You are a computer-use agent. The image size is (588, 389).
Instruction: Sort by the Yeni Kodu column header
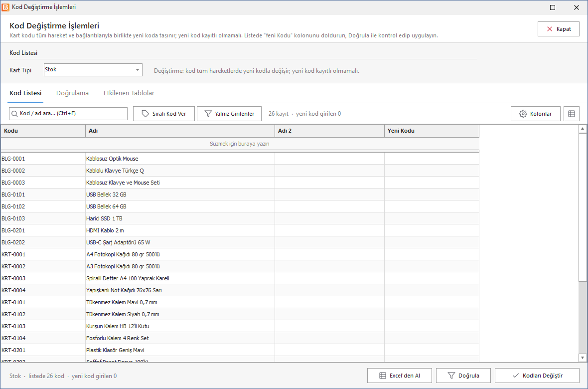(x=432, y=131)
